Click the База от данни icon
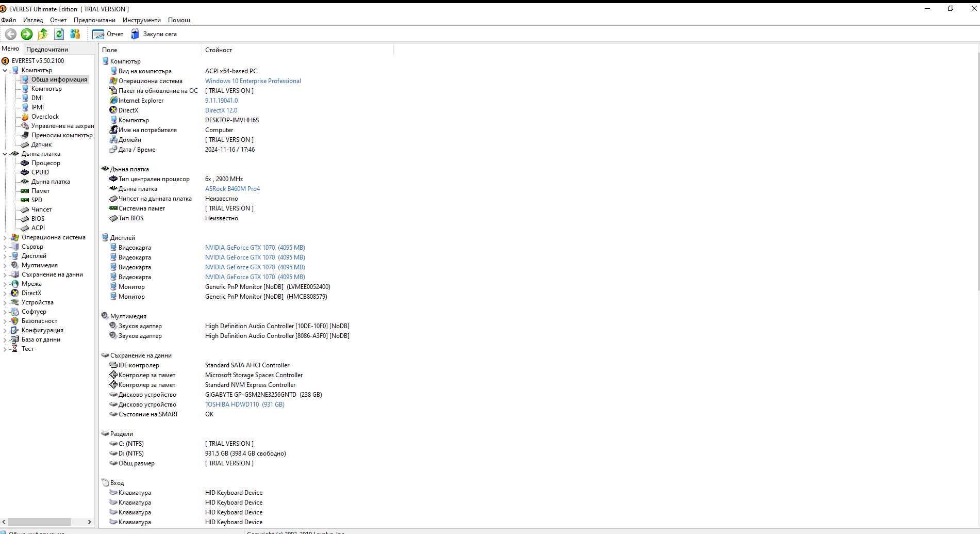 [x=15, y=339]
